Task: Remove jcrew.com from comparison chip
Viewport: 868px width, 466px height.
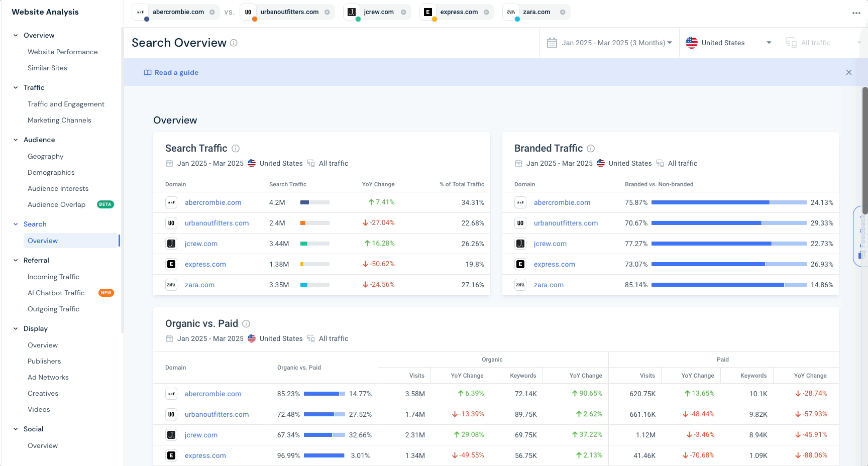Action: point(403,12)
